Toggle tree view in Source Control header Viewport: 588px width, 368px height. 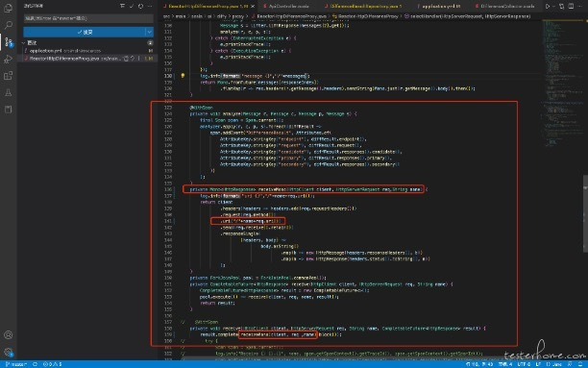click(122, 6)
